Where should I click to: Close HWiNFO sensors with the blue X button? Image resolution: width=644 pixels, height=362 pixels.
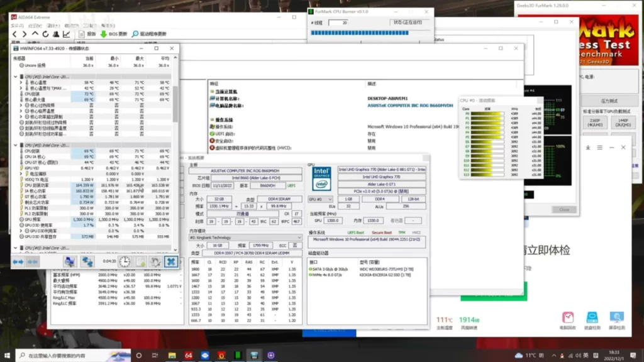[x=171, y=261]
